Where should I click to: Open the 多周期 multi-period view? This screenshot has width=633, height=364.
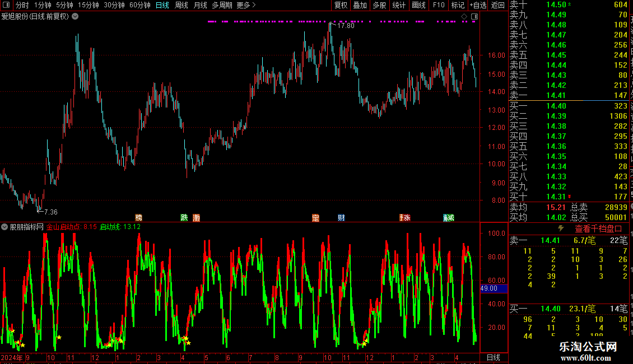tap(222, 5)
